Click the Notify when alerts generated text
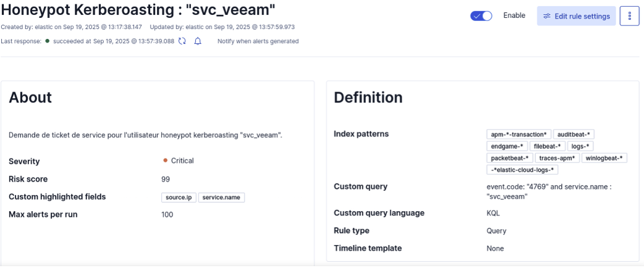Image resolution: width=644 pixels, height=268 pixels. coord(258,41)
